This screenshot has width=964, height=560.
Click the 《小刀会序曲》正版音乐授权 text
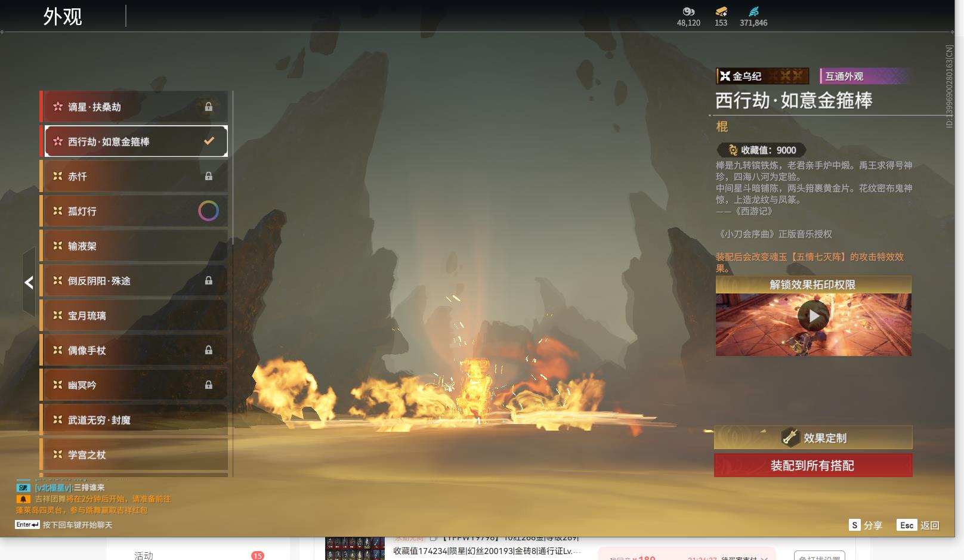[x=774, y=234]
